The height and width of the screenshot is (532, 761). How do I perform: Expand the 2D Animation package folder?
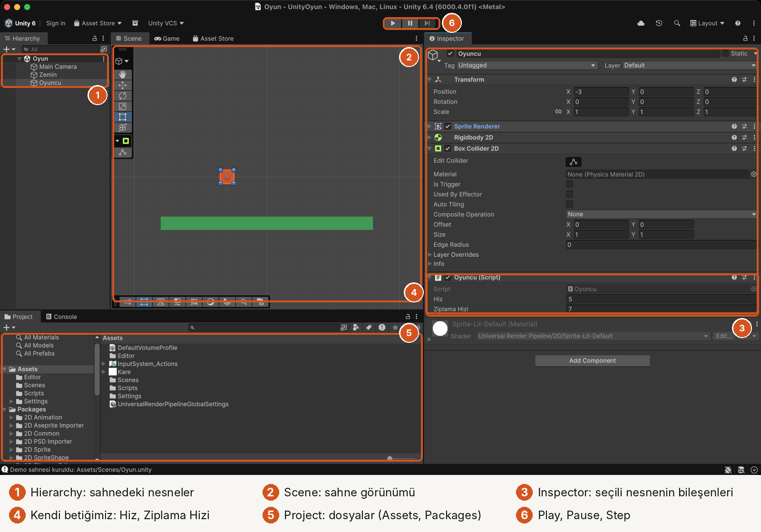tap(11, 418)
